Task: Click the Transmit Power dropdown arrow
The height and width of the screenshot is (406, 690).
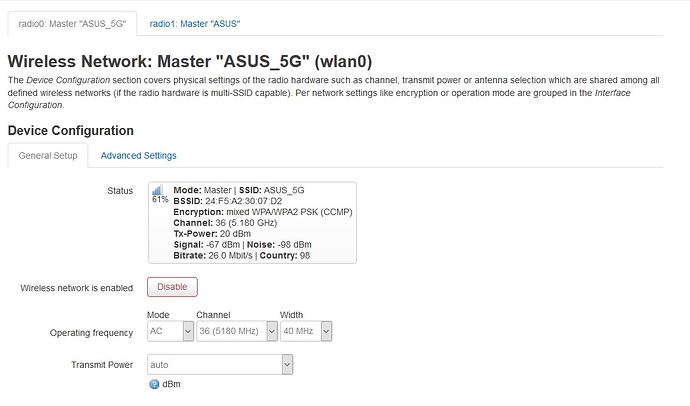Action: coord(287,365)
